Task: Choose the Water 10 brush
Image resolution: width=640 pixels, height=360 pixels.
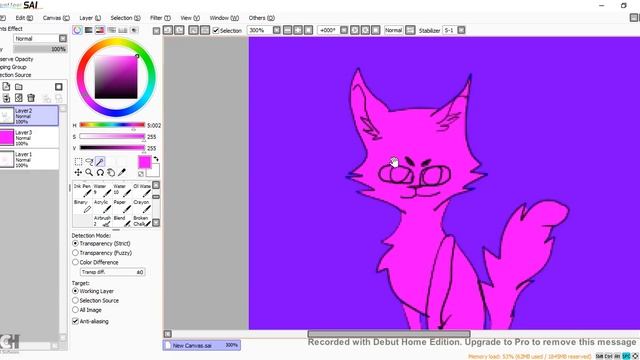Action: point(122,190)
